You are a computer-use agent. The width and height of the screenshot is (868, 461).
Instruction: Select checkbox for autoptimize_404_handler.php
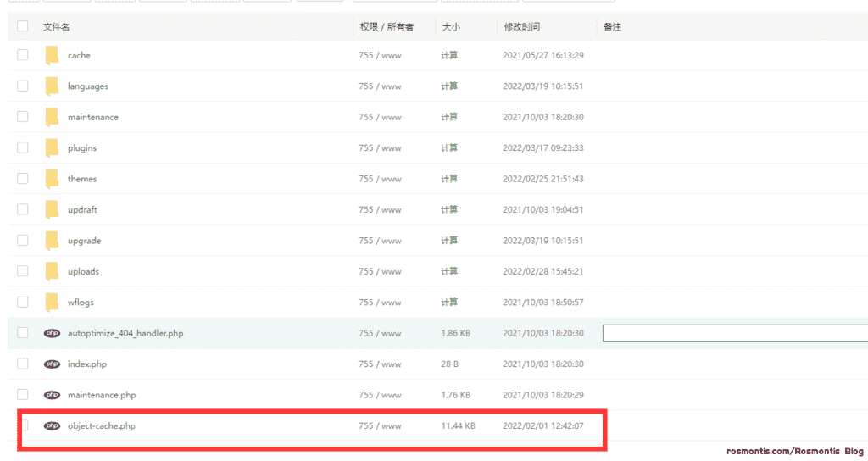click(23, 333)
